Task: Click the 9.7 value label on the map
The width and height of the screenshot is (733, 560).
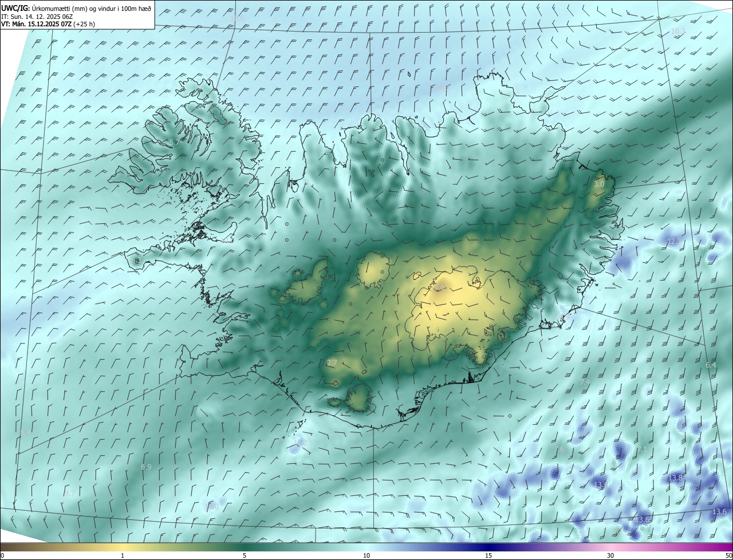Action: (70, 494)
